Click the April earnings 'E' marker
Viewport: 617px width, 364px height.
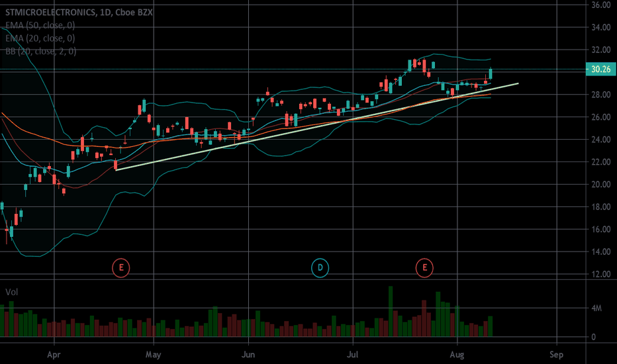coord(120,268)
